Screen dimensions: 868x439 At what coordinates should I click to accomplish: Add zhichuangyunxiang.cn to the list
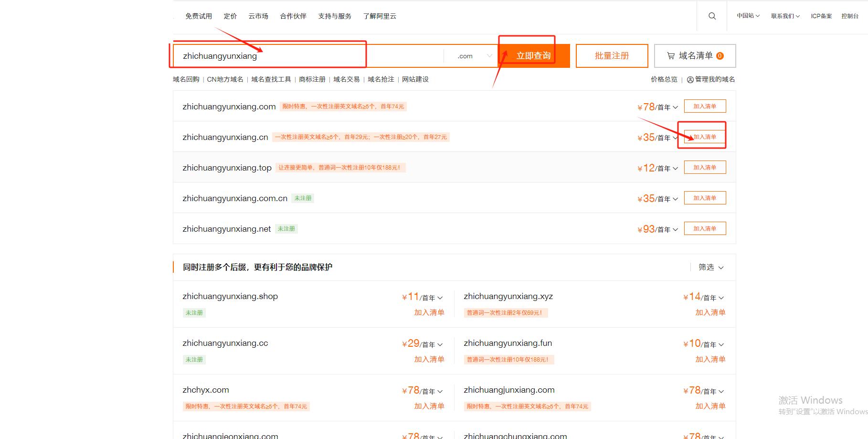(705, 137)
